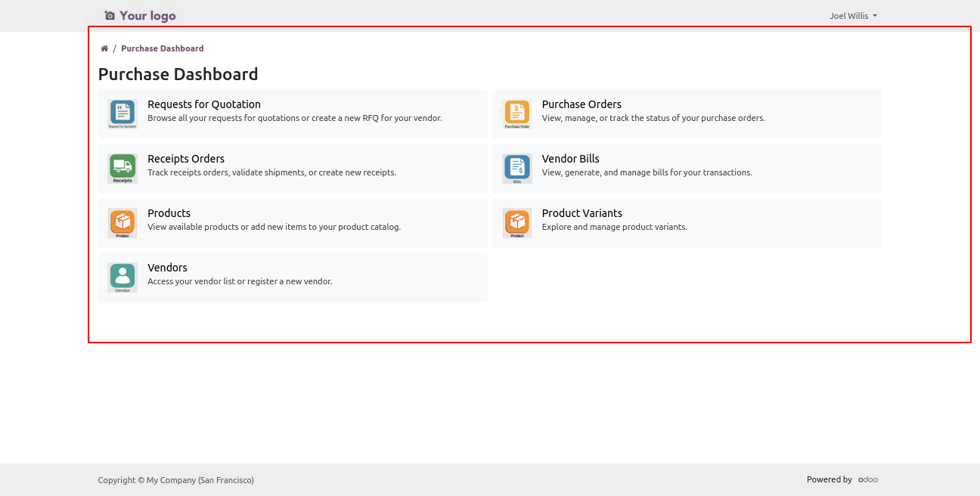980x496 pixels.
Task: Click the Odoo logo in footer
Action: tap(867, 479)
